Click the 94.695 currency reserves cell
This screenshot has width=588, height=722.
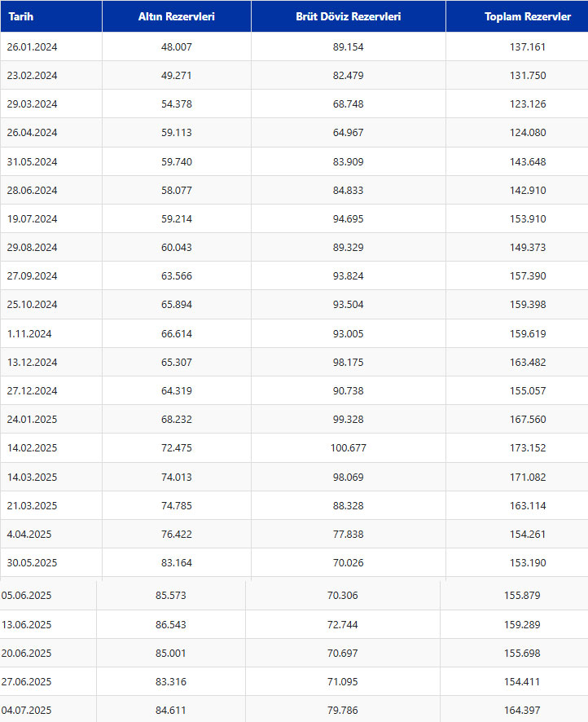[349, 218]
